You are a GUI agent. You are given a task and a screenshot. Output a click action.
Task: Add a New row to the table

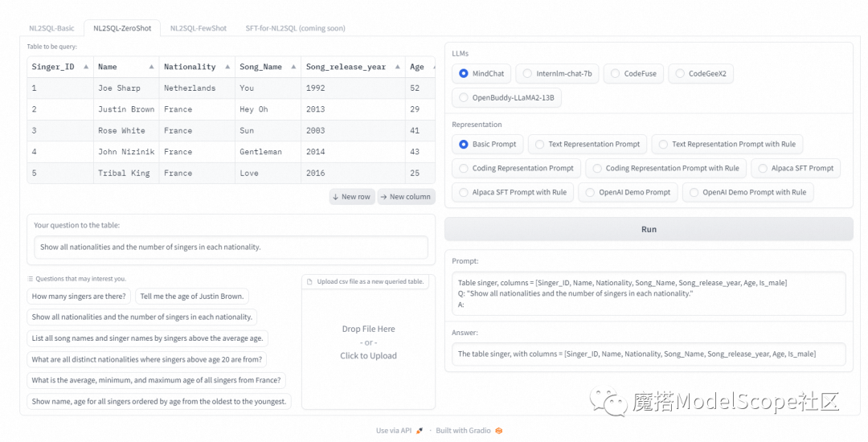point(351,197)
